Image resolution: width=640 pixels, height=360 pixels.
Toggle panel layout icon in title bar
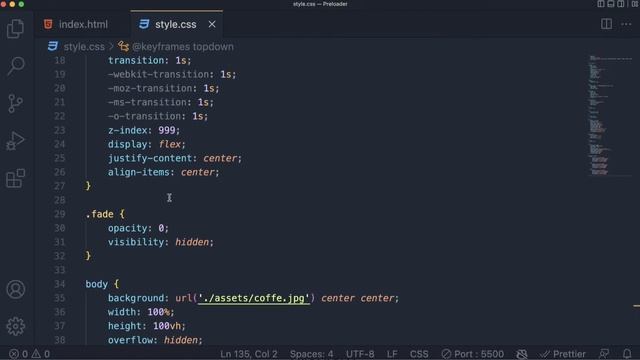(611, 4)
